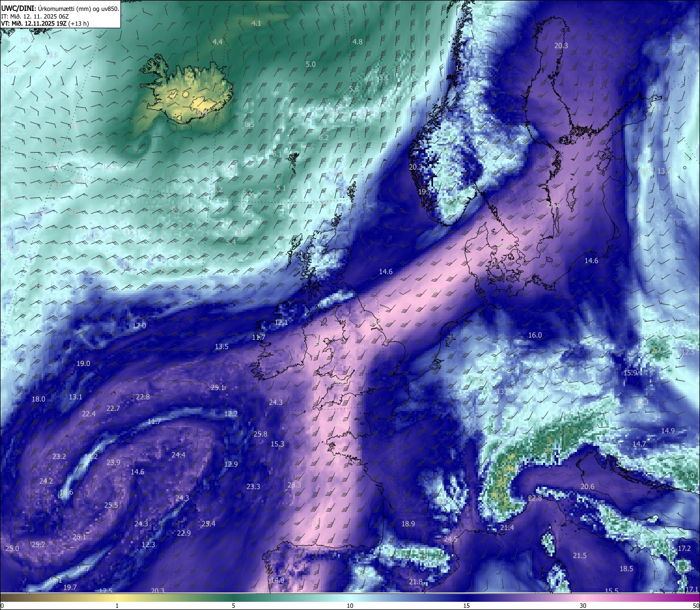Click the 22.7 value label

tap(113, 408)
